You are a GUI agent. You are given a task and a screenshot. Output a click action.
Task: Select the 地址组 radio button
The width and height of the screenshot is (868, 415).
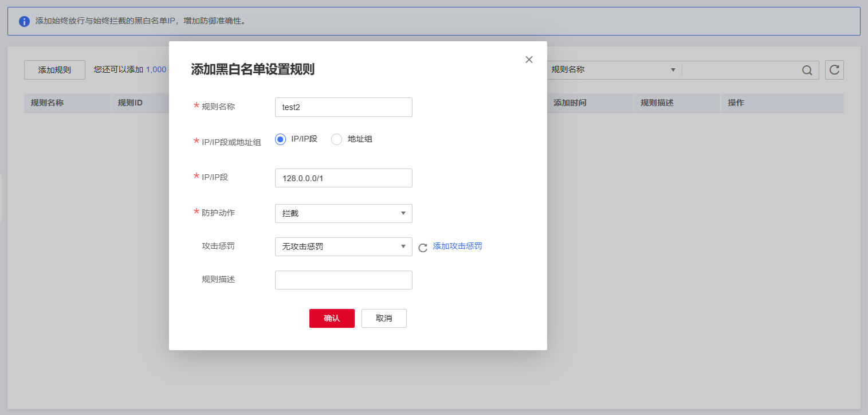pyautogui.click(x=337, y=139)
